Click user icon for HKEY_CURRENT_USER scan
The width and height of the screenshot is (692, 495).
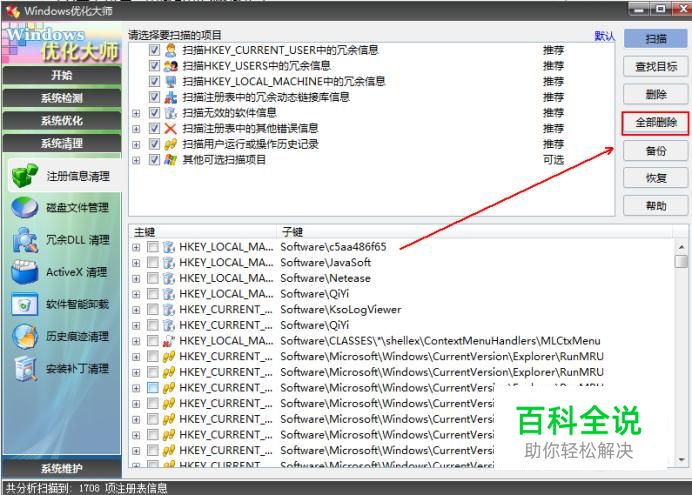coord(170,50)
